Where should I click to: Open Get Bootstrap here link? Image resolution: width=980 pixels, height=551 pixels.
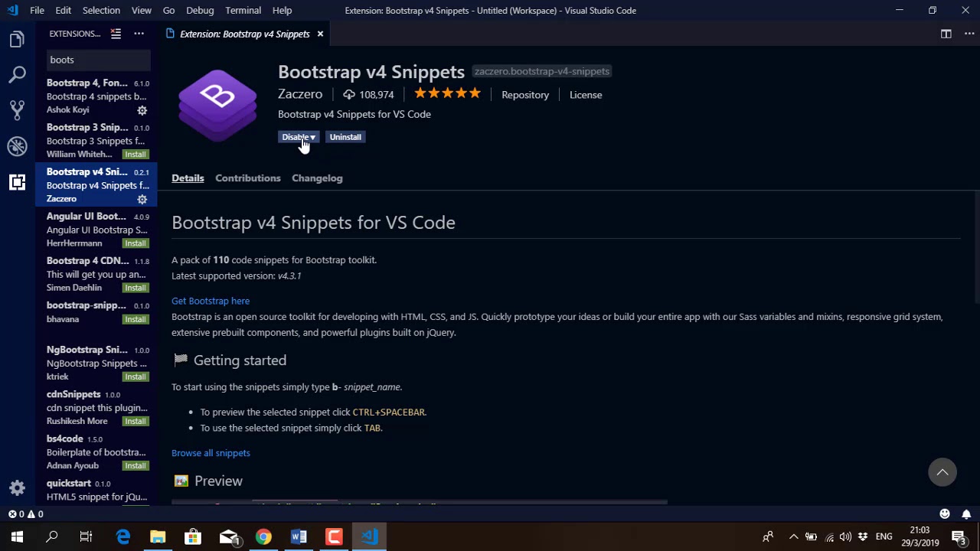tap(211, 301)
